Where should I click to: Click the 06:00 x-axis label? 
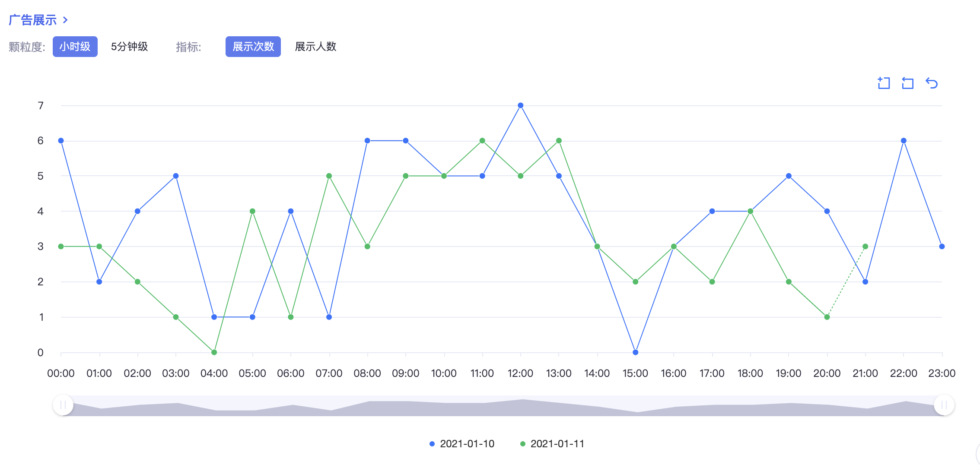pyautogui.click(x=291, y=373)
